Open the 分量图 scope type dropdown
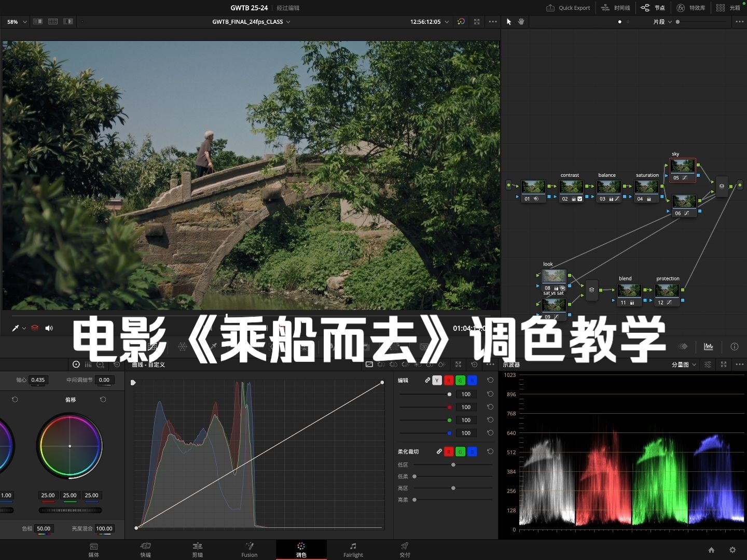This screenshot has height=560, width=747. [684, 365]
